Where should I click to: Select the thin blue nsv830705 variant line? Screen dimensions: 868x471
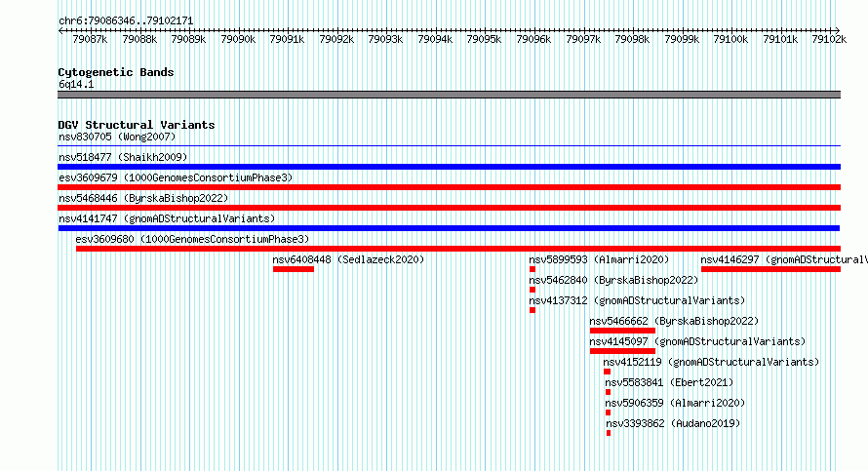(x=449, y=146)
